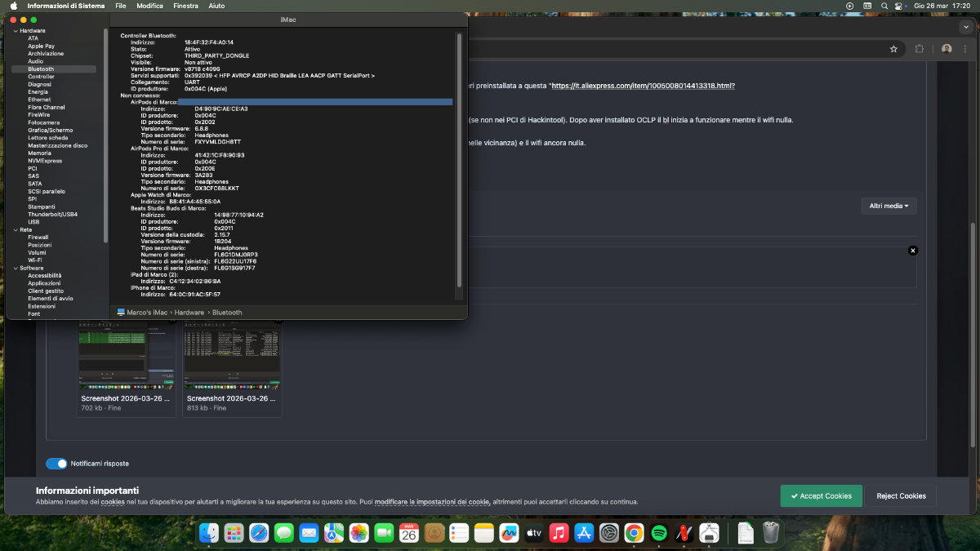Open the Finestra menu
The height and width of the screenshot is (551, 980).
pyautogui.click(x=185, y=6)
